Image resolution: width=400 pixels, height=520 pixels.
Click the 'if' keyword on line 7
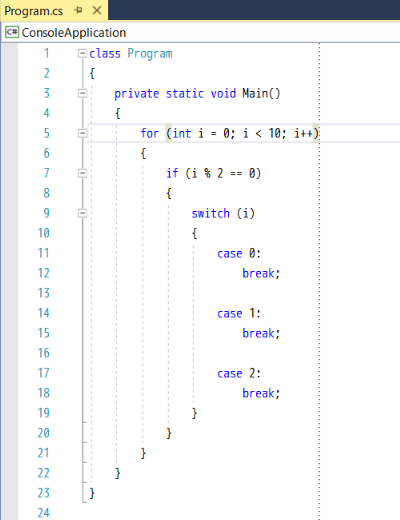coord(172,173)
